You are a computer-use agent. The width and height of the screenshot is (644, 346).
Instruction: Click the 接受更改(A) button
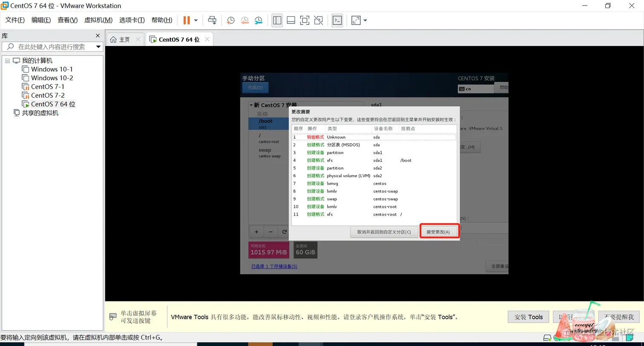pos(438,232)
